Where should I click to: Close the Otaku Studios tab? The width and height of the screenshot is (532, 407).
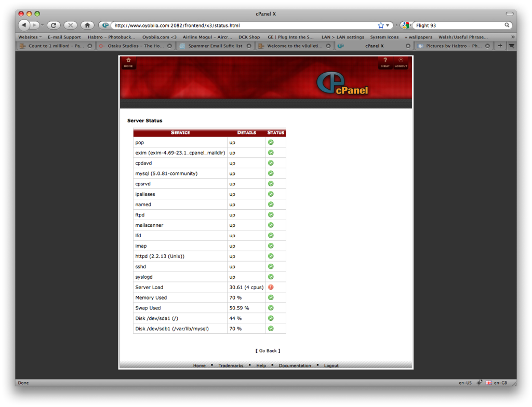click(169, 46)
